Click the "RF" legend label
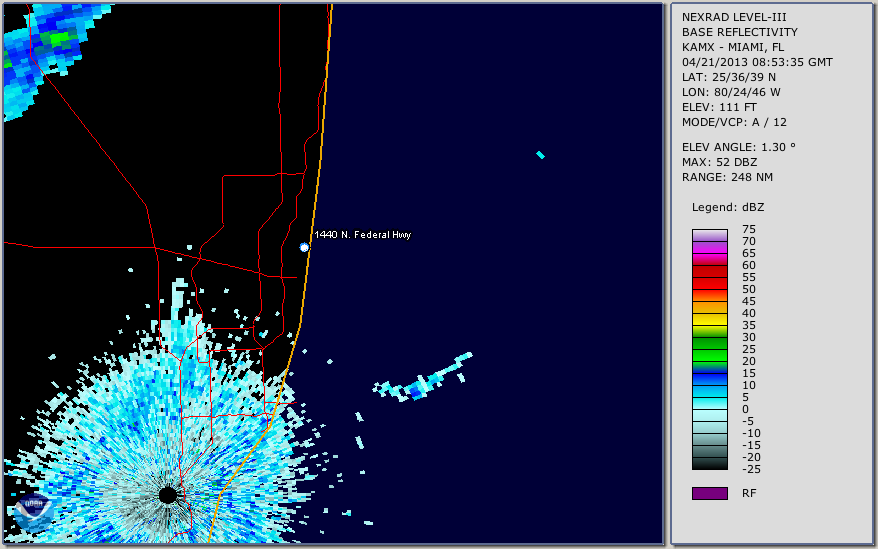 pos(749,493)
